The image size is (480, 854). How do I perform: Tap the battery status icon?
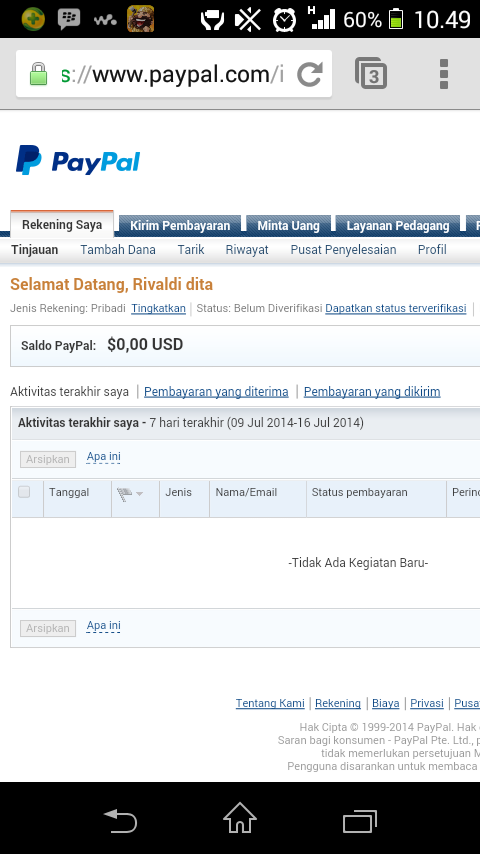point(396,19)
